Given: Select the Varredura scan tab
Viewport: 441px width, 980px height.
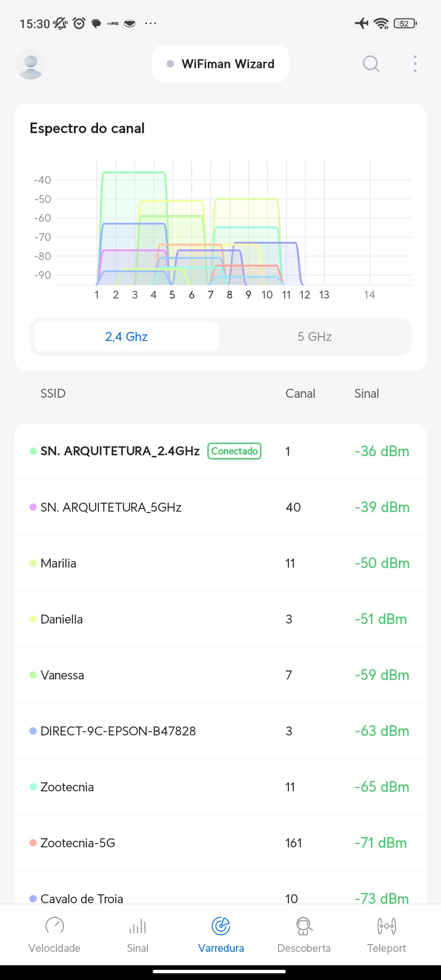Looking at the screenshot, I should (221, 934).
